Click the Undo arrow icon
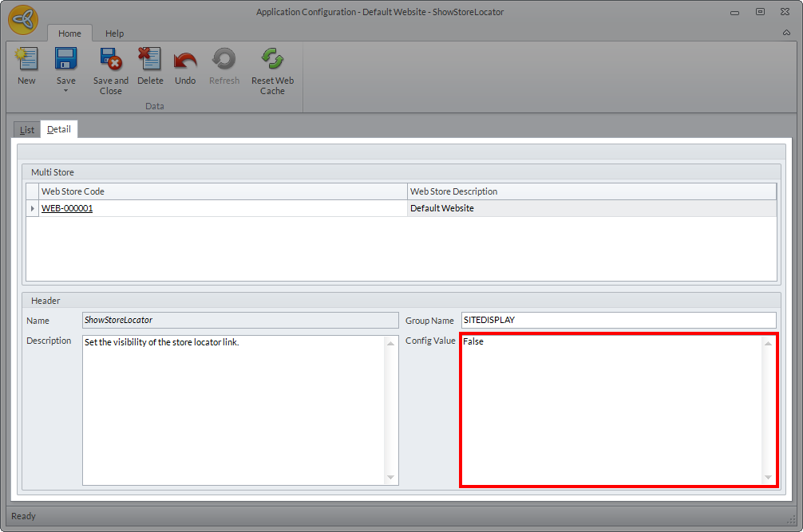This screenshot has height=532, width=803. point(185,60)
